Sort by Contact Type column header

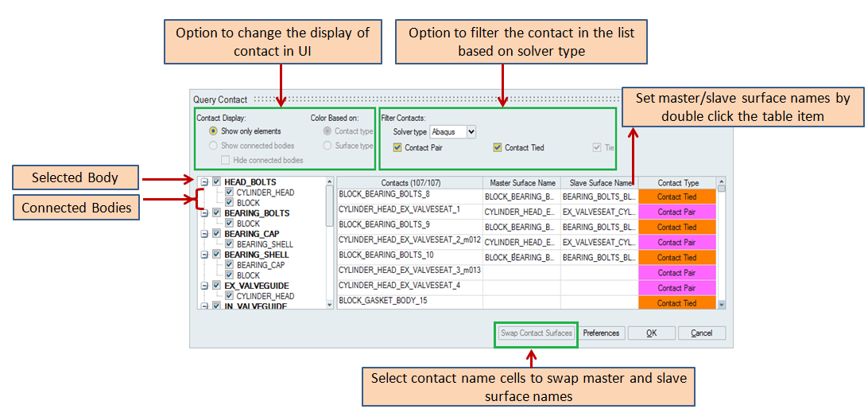(x=677, y=183)
